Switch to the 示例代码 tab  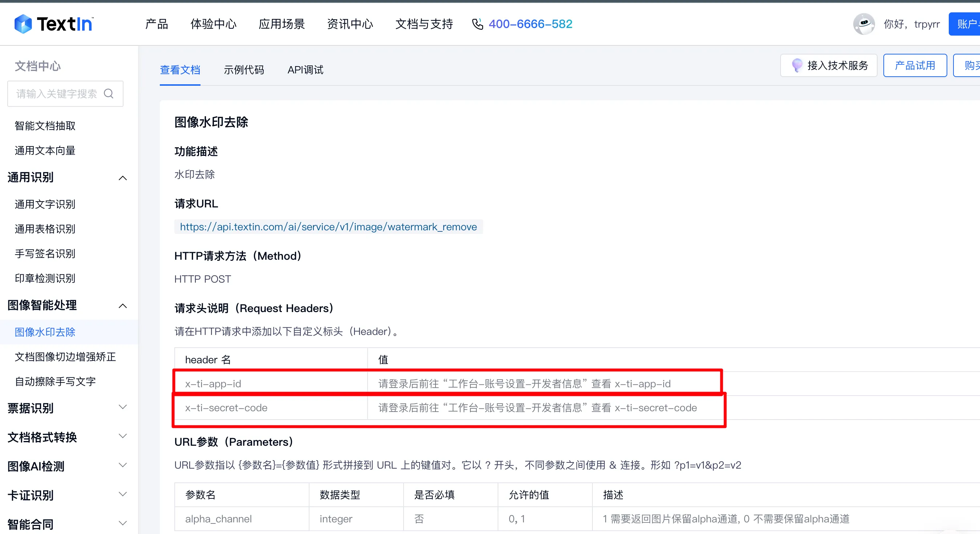tap(244, 70)
